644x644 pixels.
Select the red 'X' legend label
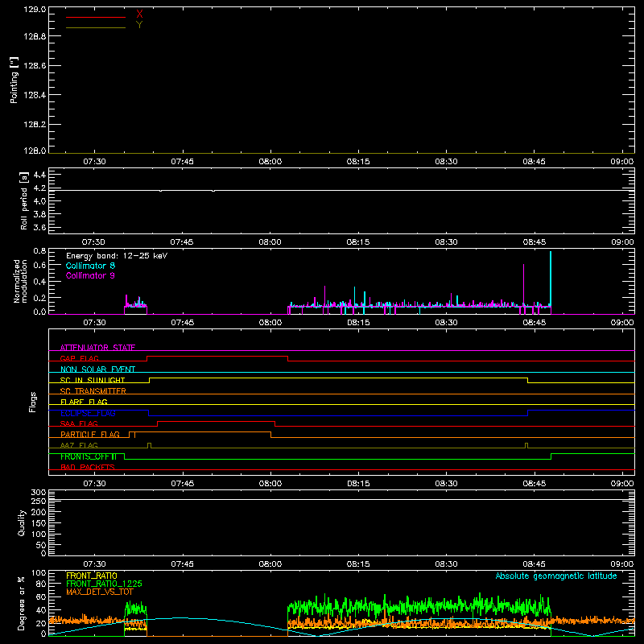point(139,14)
